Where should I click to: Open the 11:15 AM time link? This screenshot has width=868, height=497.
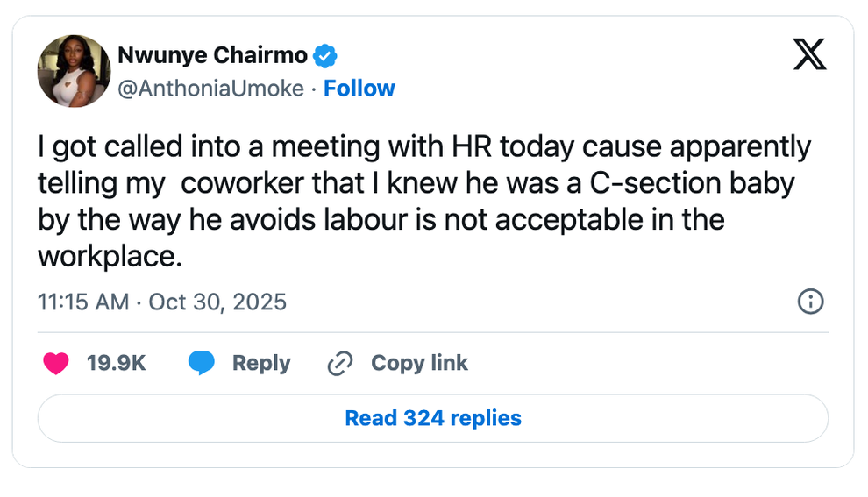point(83,302)
